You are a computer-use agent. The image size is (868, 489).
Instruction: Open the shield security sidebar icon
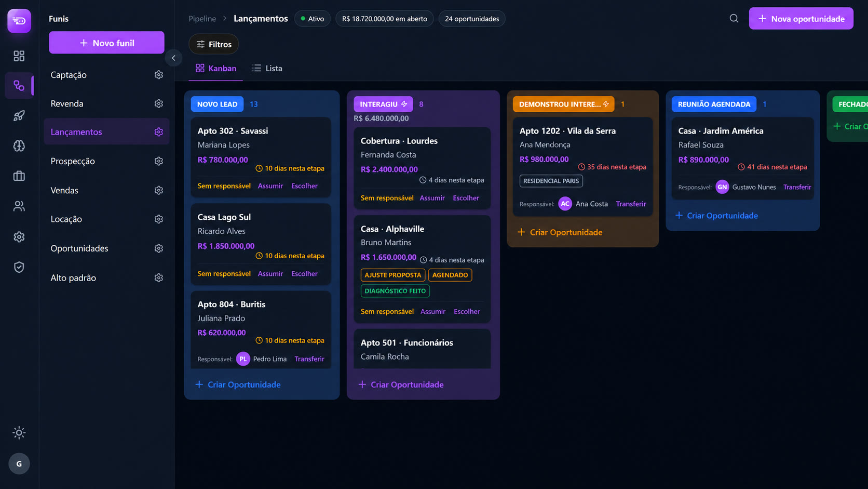tap(19, 267)
